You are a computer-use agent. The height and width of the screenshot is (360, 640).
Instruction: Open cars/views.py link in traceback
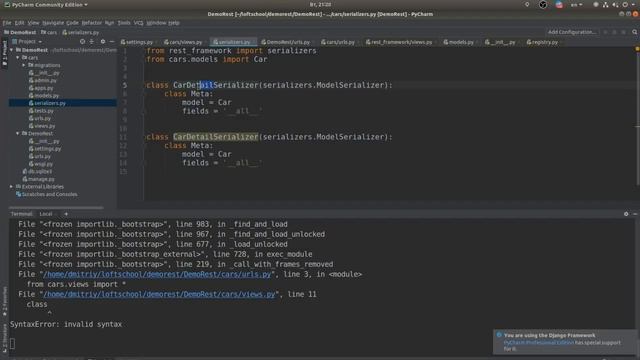click(x=159, y=294)
